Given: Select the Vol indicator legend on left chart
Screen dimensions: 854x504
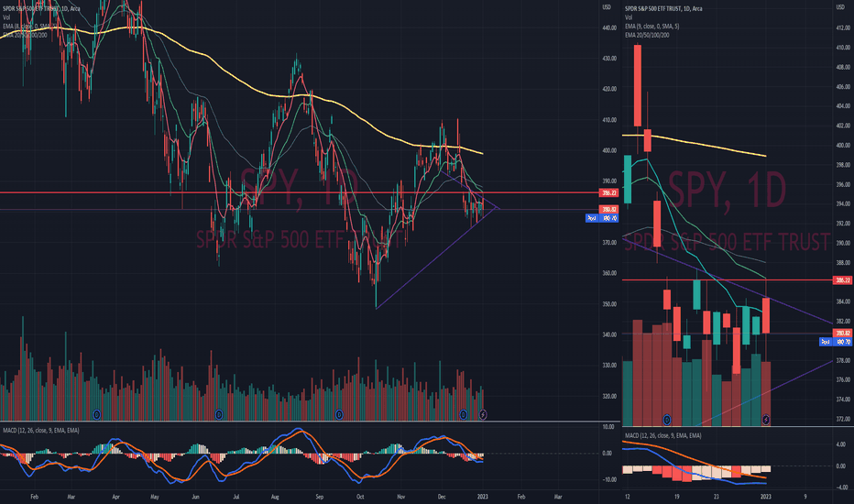Looking at the screenshot, I should [6, 17].
